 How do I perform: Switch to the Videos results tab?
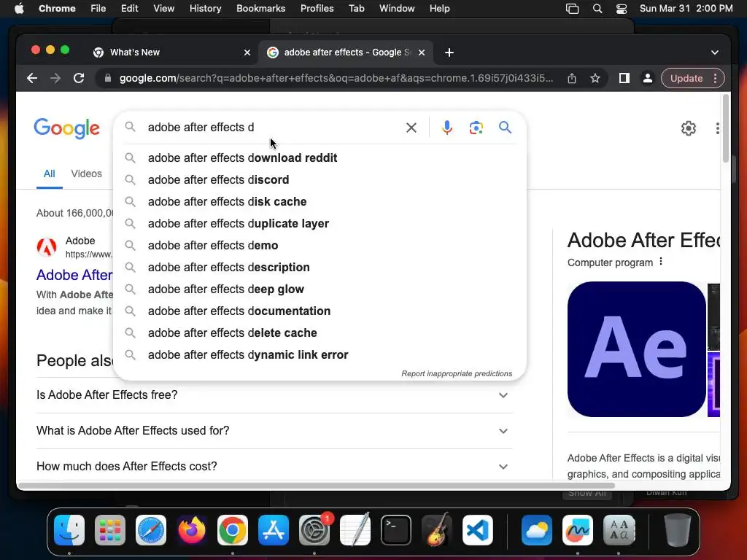[86, 174]
